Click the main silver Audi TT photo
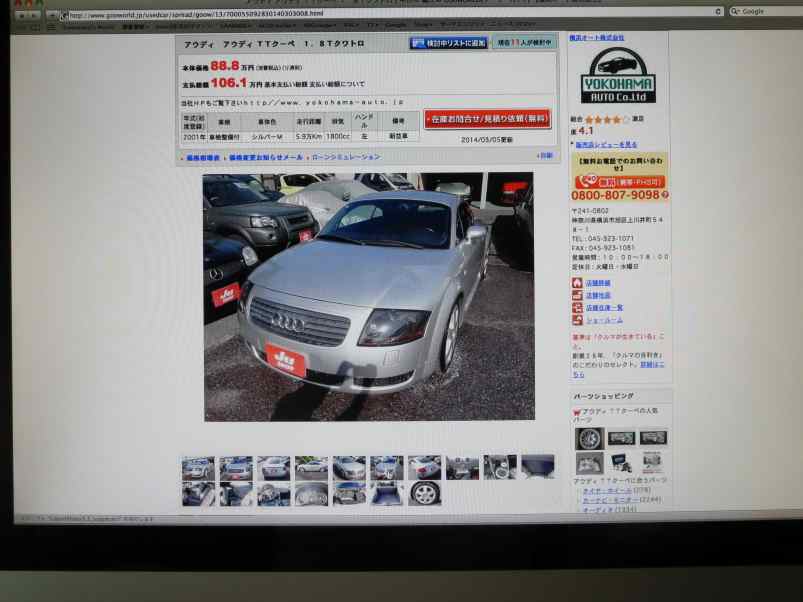 pyautogui.click(x=369, y=296)
